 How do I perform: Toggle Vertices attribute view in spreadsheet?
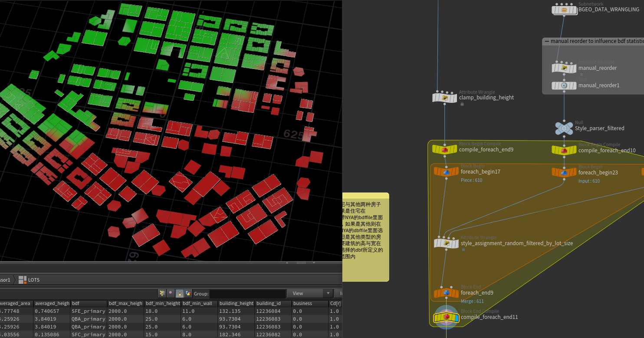point(171,293)
